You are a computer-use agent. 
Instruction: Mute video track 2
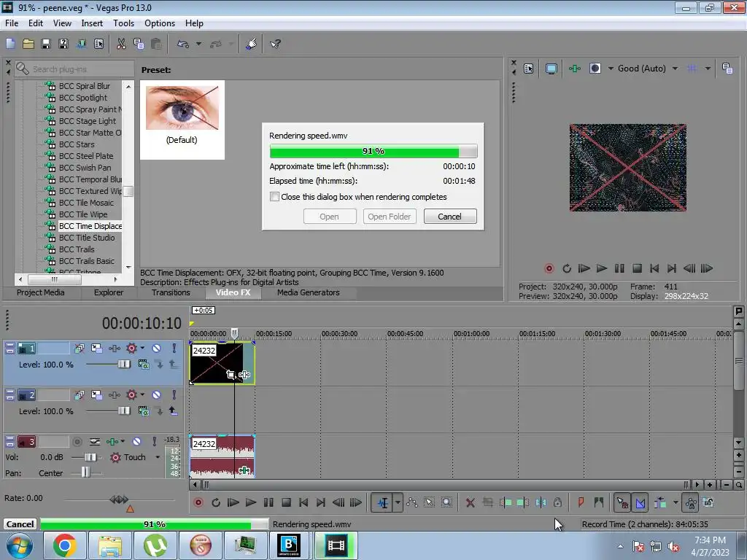[x=156, y=394]
